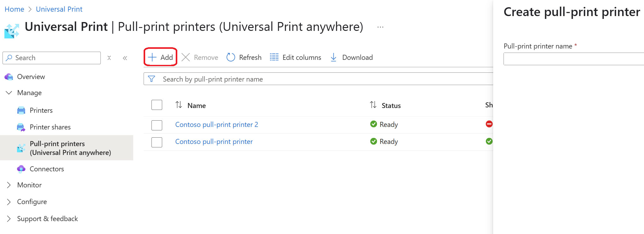Expand the Configure section
This screenshot has width=644, height=234.
coord(9,202)
